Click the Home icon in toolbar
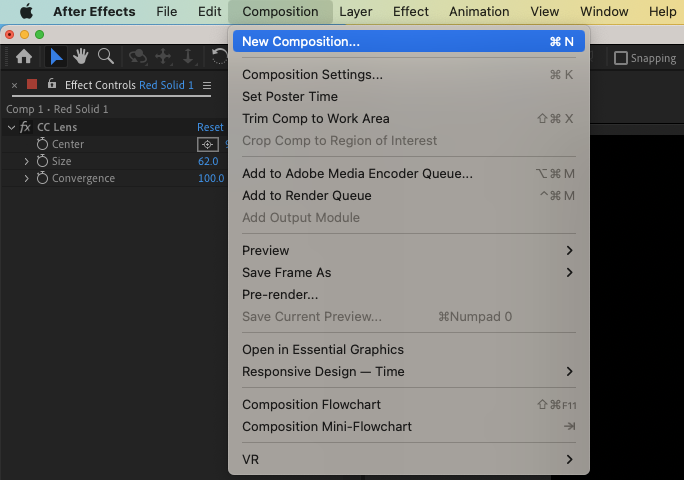The height and width of the screenshot is (480, 684). pyautogui.click(x=24, y=57)
